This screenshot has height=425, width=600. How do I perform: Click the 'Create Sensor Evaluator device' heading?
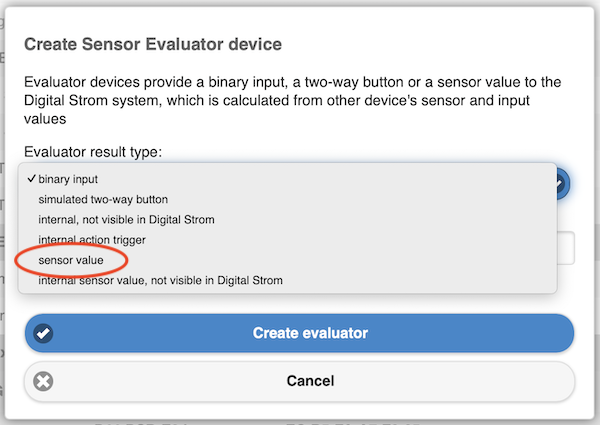pyautogui.click(x=152, y=44)
